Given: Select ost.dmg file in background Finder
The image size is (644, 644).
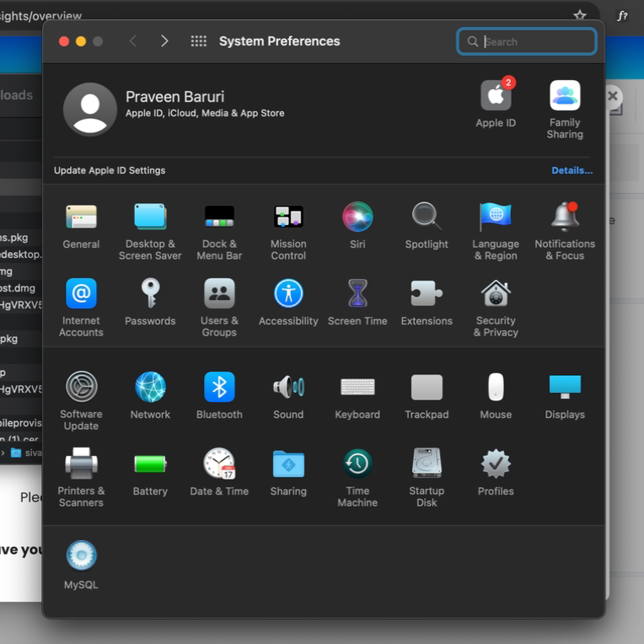Looking at the screenshot, I should click(18, 288).
